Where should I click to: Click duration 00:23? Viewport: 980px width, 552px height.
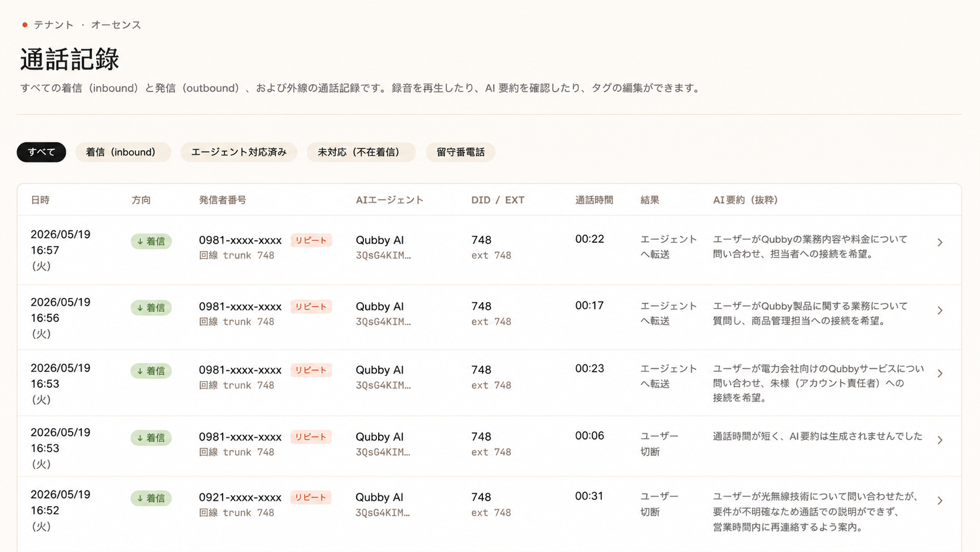coord(590,369)
